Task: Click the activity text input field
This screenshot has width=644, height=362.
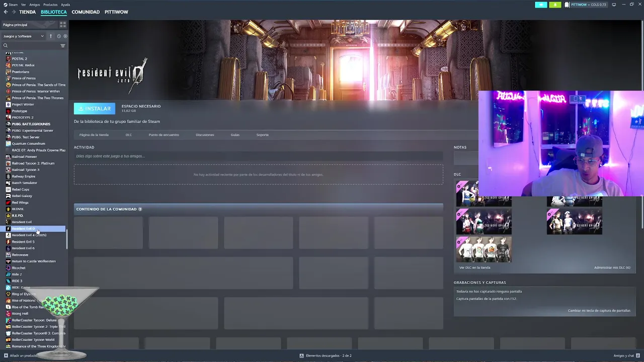Action: pos(259,156)
